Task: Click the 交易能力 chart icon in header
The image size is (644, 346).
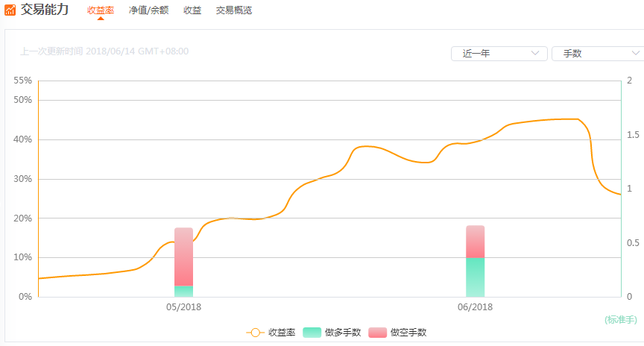Action: pyautogui.click(x=10, y=10)
